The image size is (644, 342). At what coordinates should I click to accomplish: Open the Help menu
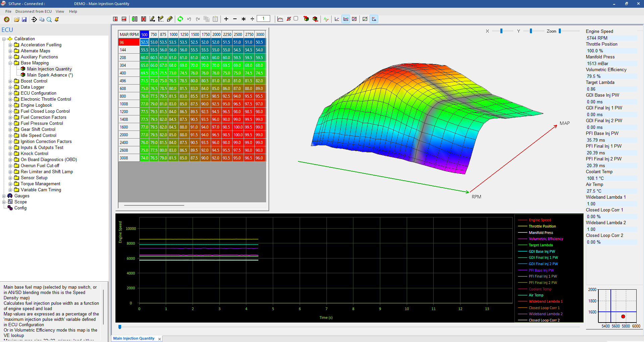(73, 11)
